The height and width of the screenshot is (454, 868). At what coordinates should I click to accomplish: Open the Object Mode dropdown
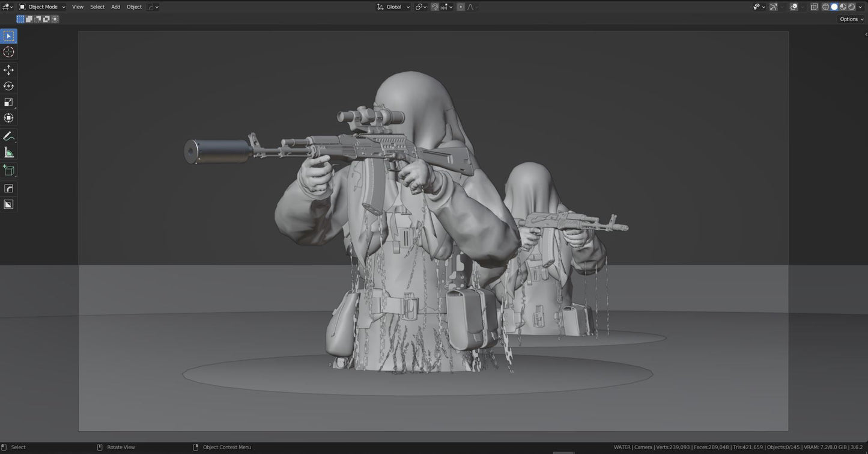[x=42, y=7]
